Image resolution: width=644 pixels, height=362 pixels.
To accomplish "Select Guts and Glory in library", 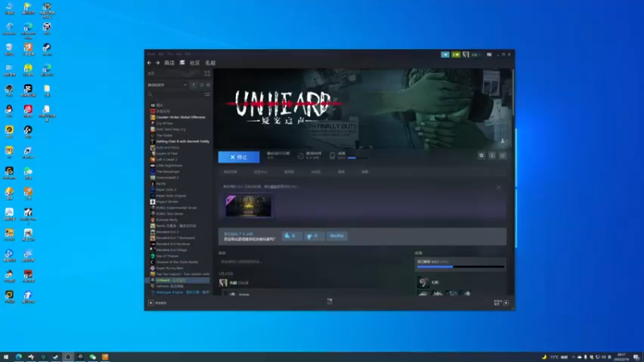I will coord(167,147).
